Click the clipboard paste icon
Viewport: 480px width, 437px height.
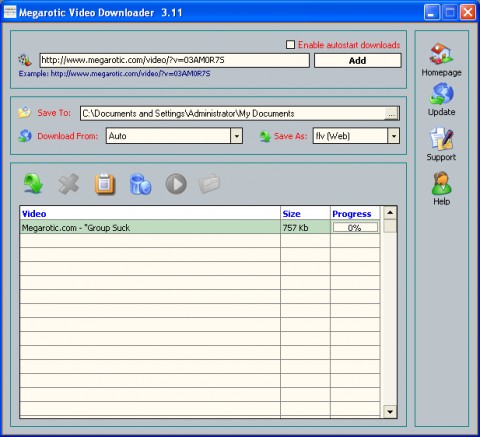pyautogui.click(x=104, y=184)
